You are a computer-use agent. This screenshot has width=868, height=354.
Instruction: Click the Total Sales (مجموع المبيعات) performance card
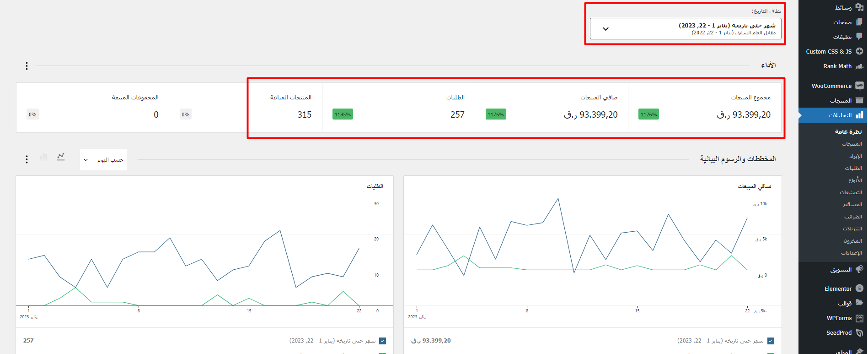click(705, 108)
